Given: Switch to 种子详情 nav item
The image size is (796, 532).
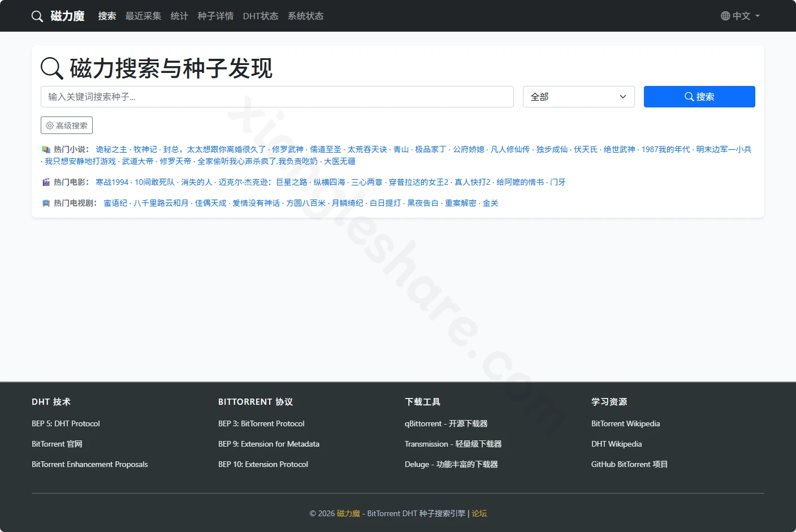Looking at the screenshot, I should (x=215, y=16).
